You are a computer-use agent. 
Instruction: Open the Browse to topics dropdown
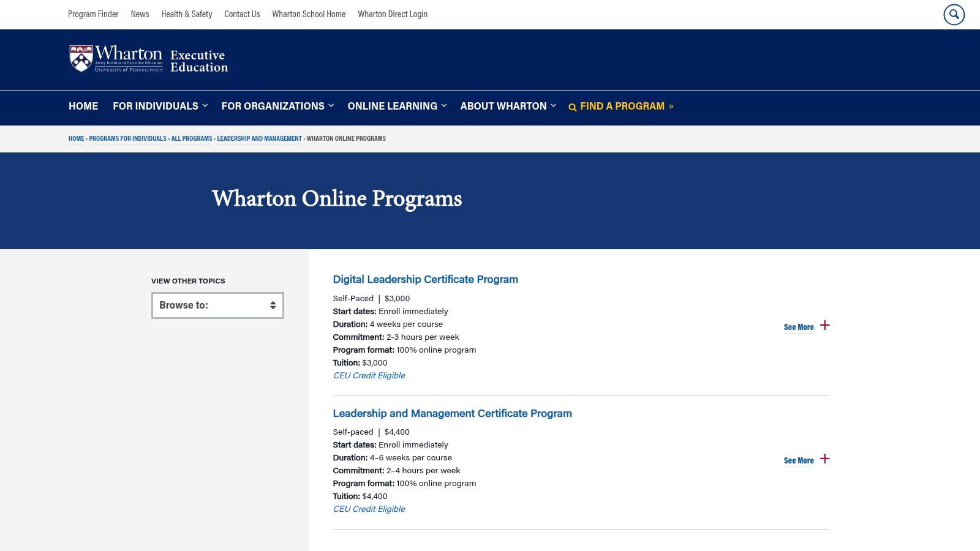coord(217,305)
